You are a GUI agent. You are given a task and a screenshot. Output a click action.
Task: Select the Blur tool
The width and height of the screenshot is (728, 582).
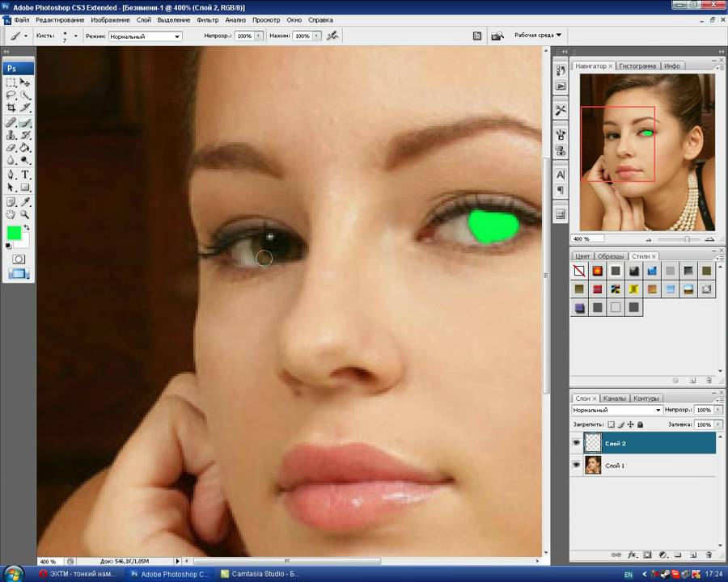[x=11, y=160]
